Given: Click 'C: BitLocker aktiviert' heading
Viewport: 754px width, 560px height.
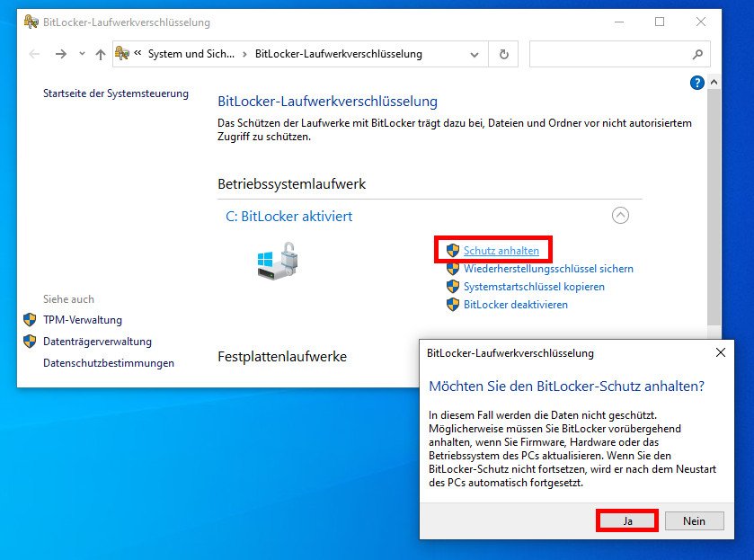Looking at the screenshot, I should 289,217.
